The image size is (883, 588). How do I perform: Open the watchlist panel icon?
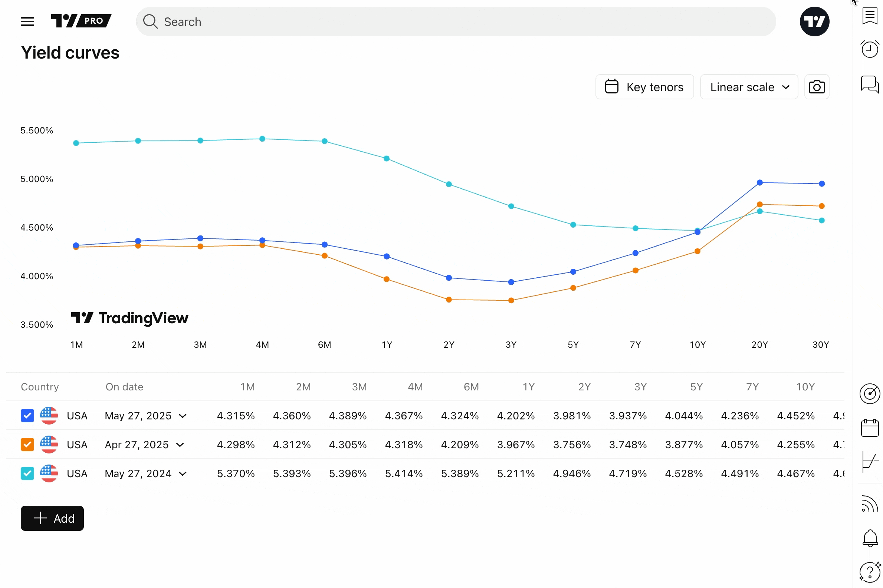coord(869,16)
